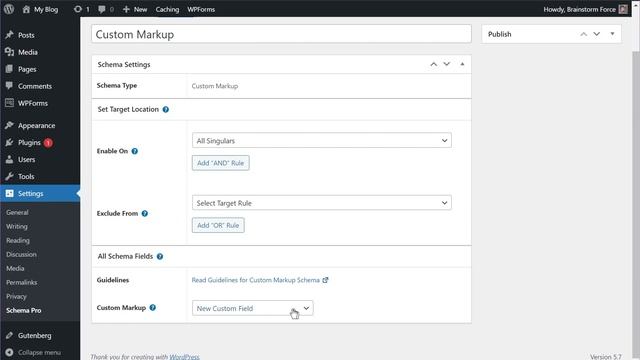
Task: Click the Plugins icon in sidebar
Action: [x=9, y=142]
